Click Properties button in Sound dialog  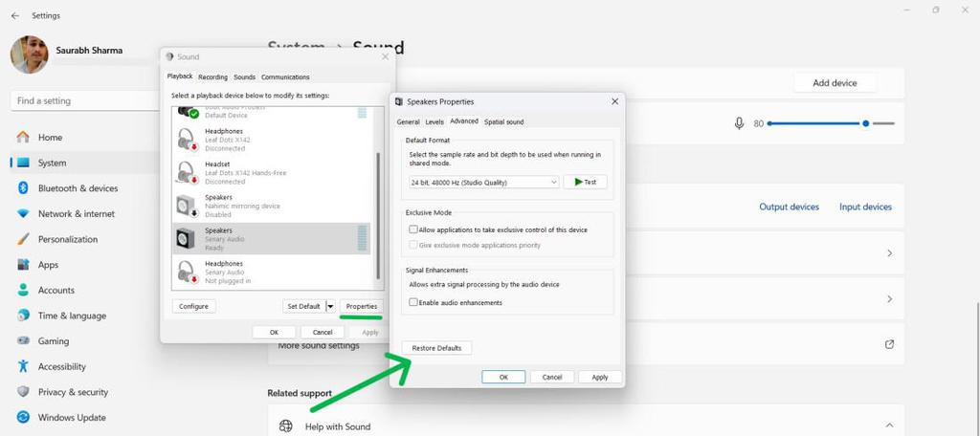pyautogui.click(x=361, y=307)
